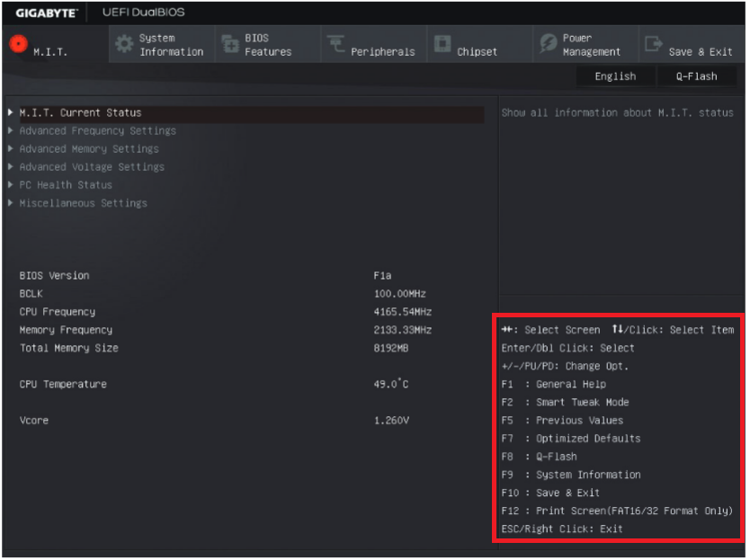Click the BCLK label
Viewport: 750px width, 560px height.
click(31, 294)
